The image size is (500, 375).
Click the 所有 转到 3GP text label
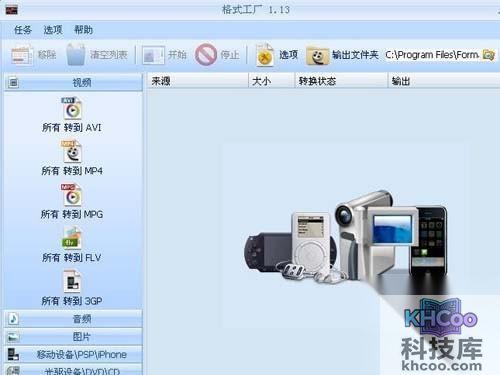[x=72, y=301]
